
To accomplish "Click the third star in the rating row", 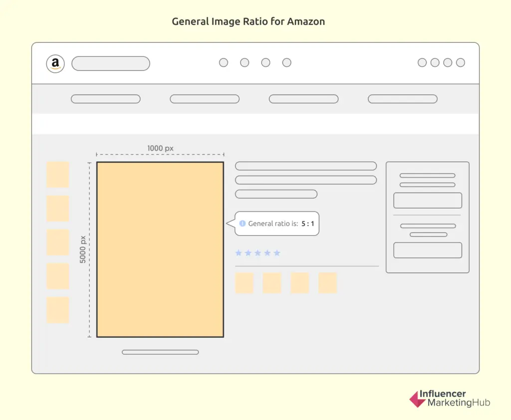I will (x=258, y=253).
